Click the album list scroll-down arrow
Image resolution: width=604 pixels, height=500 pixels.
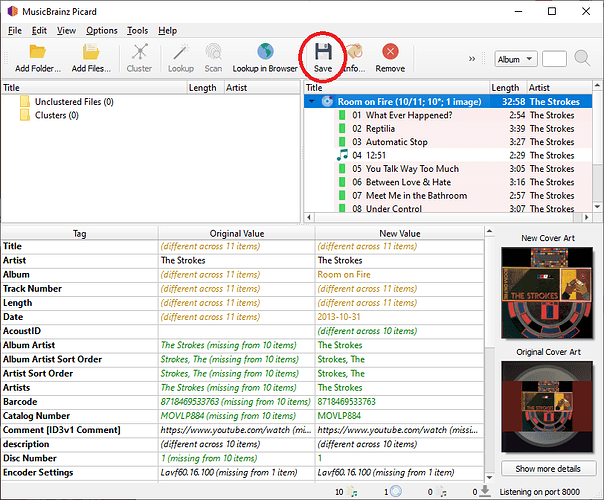tap(597, 206)
